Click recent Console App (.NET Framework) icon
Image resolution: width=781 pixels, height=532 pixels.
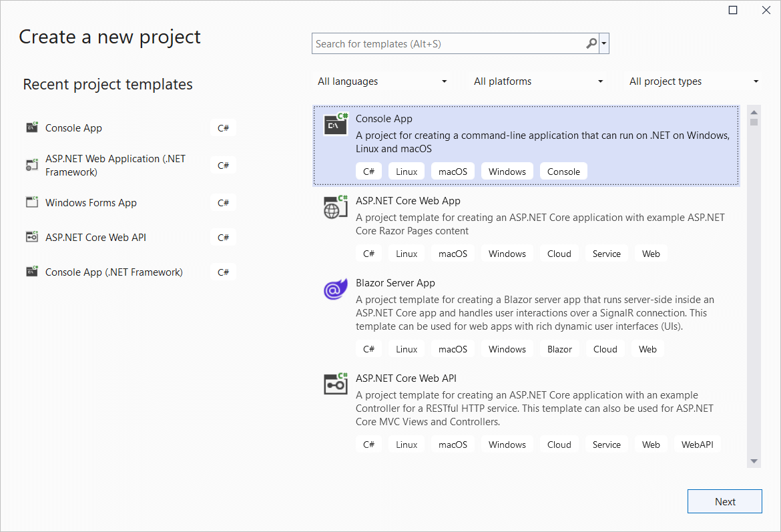(32, 272)
